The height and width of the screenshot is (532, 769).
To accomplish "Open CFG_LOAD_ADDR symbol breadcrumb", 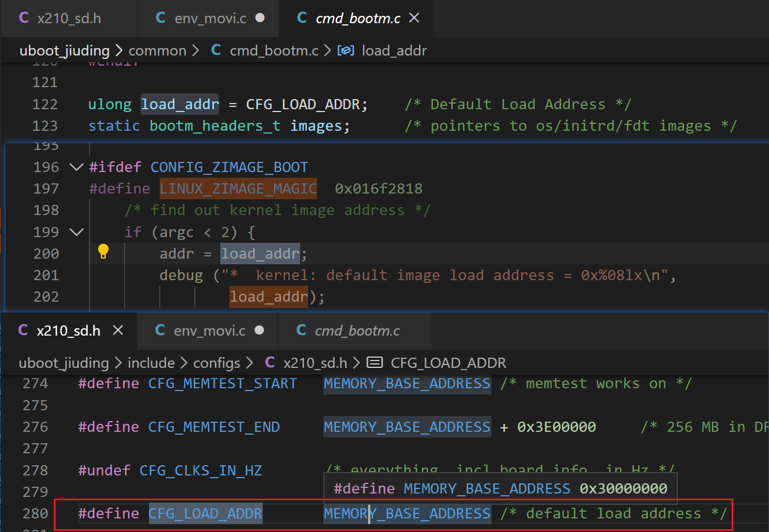I will [448, 363].
